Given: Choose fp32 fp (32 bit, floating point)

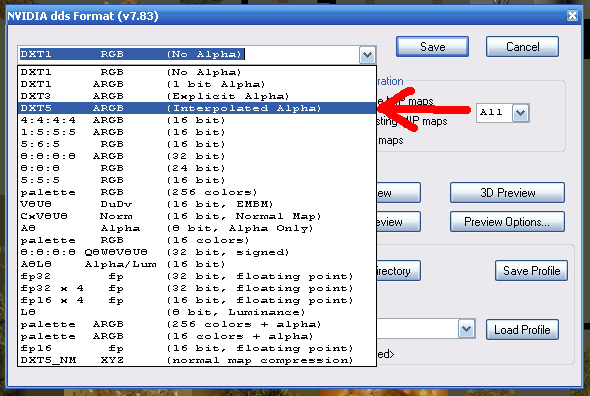Looking at the screenshot, I should click(x=197, y=276).
